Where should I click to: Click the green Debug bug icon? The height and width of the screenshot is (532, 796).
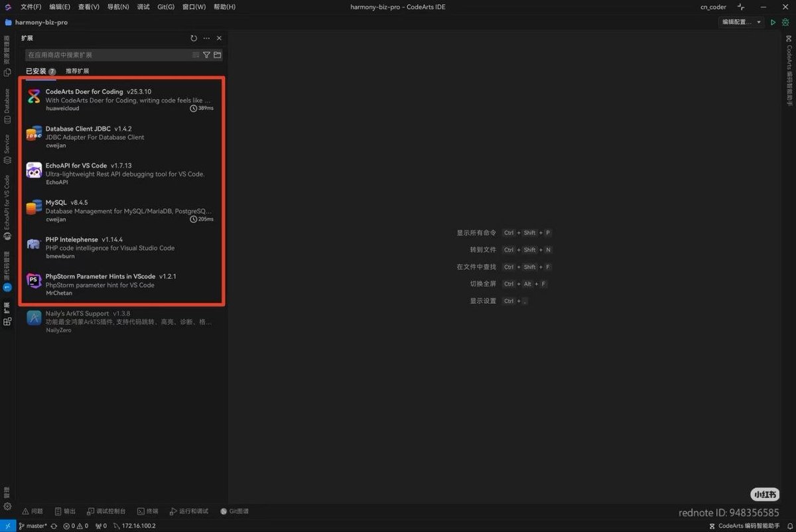[x=785, y=23]
